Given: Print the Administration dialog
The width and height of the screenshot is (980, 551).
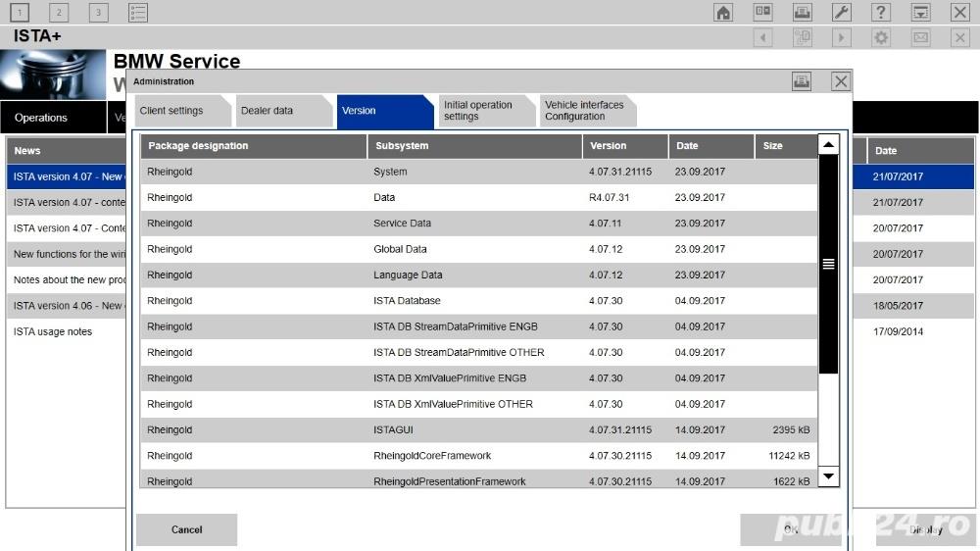Looking at the screenshot, I should (802, 81).
